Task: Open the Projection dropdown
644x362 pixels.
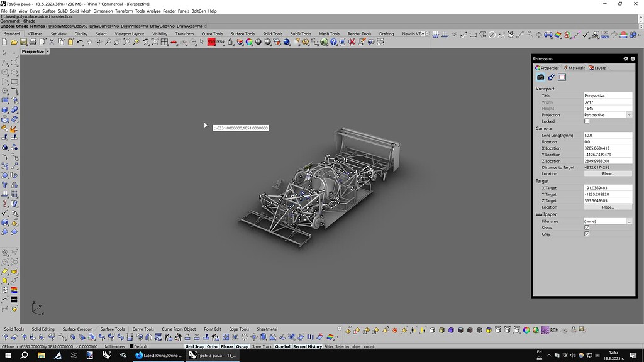Action: 628,115
